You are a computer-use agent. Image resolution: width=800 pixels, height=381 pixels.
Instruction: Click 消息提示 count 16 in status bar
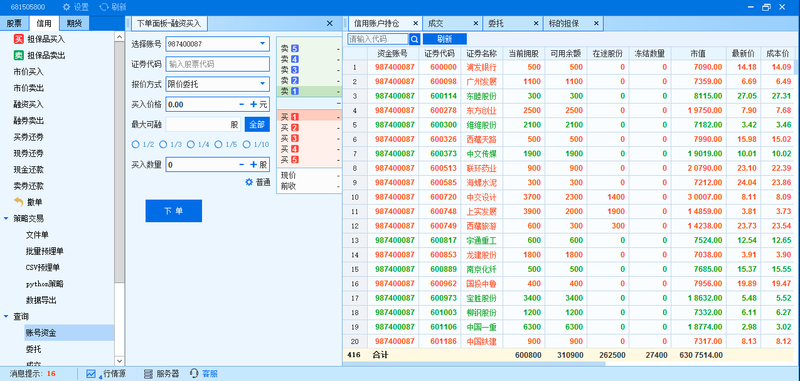51,374
